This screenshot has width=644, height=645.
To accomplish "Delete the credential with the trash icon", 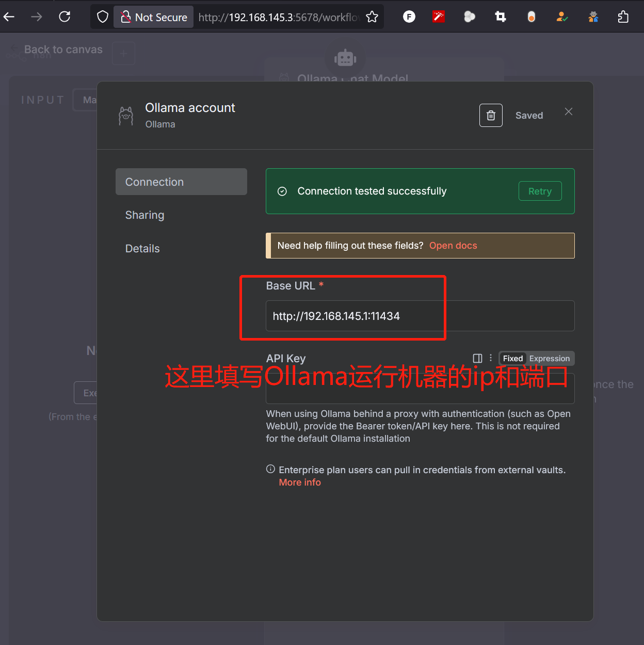I will (491, 115).
